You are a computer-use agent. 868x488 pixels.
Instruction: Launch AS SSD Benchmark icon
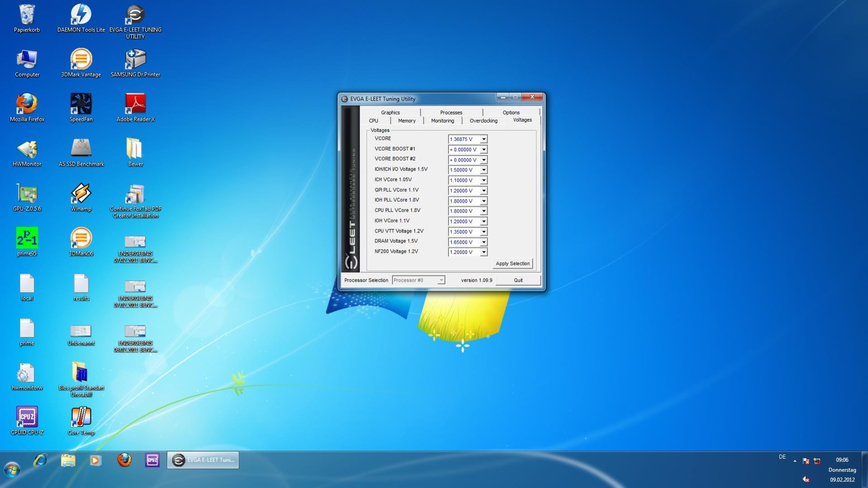click(x=81, y=152)
